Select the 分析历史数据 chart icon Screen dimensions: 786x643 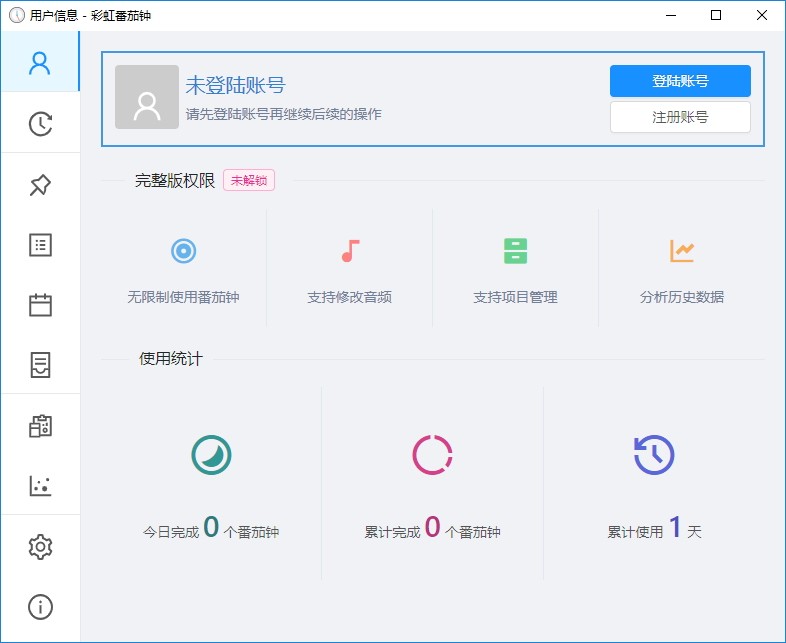point(682,251)
